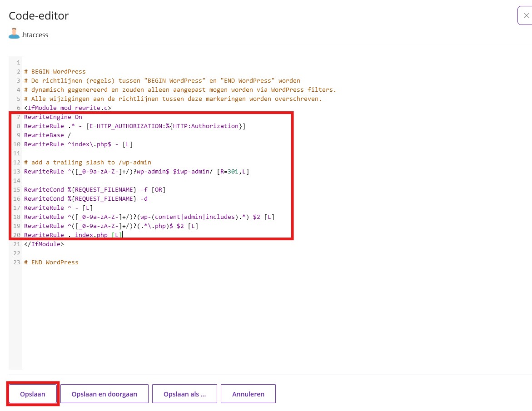Place cursor on closing "</IfModule>" tag
The image size is (532, 411).
click(x=44, y=244)
